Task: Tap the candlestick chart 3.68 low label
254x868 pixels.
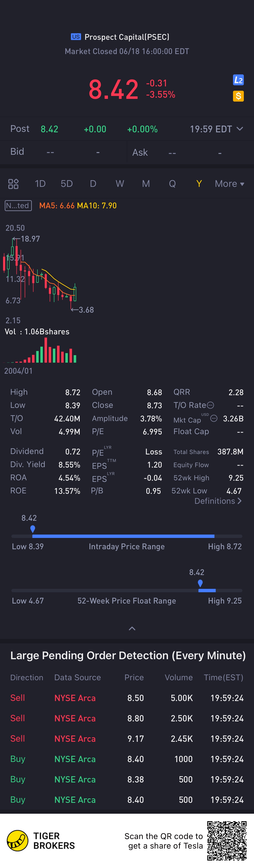Action: coord(86,310)
